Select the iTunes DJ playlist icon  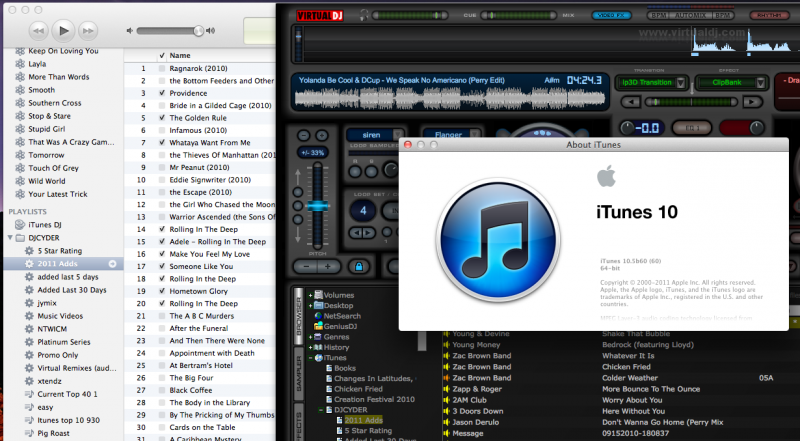[x=19, y=224]
